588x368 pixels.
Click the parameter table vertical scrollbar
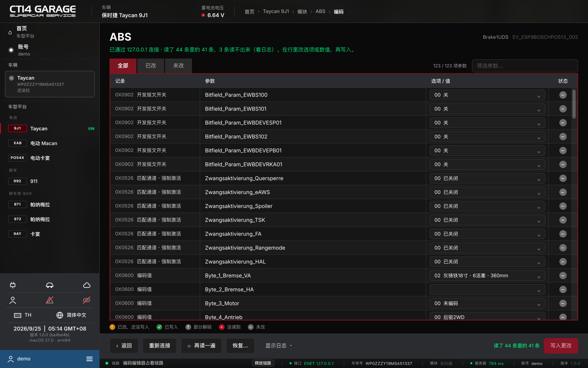click(574, 104)
